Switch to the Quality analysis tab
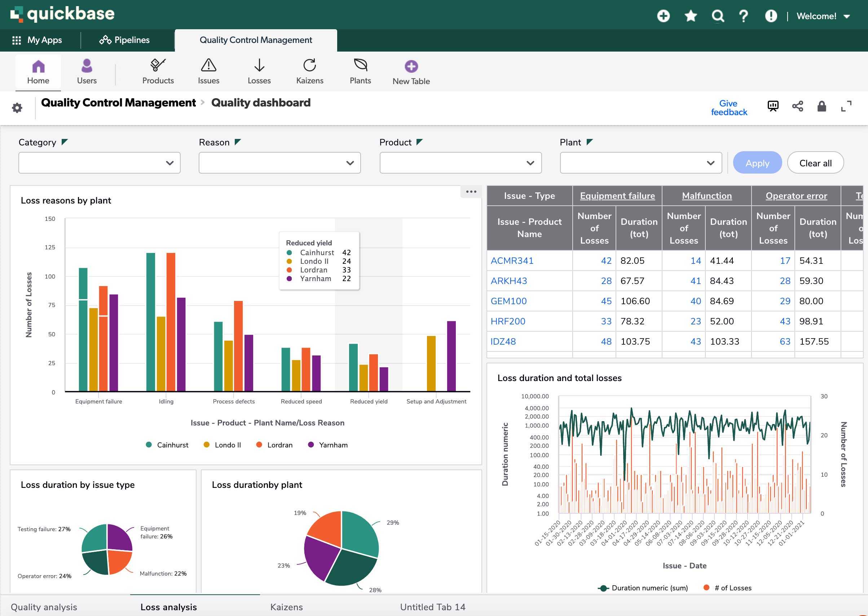 43,607
